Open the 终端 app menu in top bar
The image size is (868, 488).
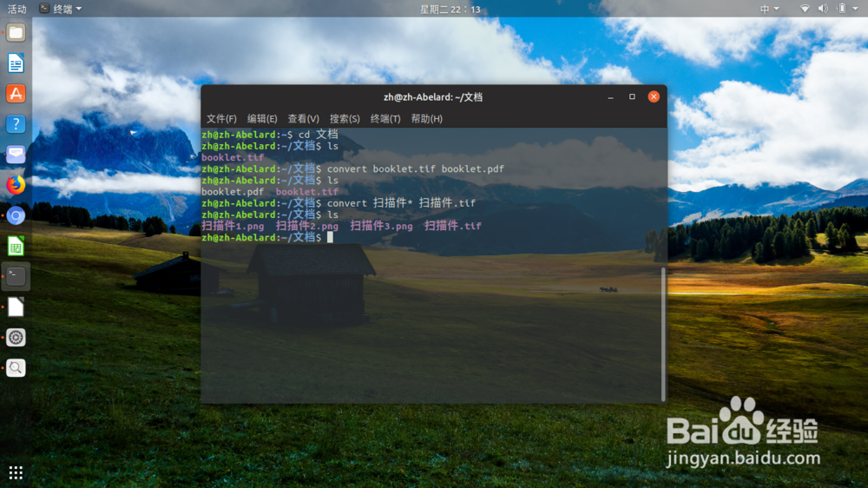coord(61,9)
